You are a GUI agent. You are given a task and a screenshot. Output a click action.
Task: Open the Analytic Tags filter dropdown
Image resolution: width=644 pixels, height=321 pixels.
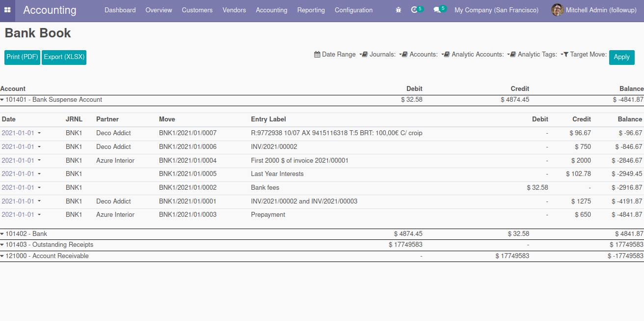[x=537, y=55]
